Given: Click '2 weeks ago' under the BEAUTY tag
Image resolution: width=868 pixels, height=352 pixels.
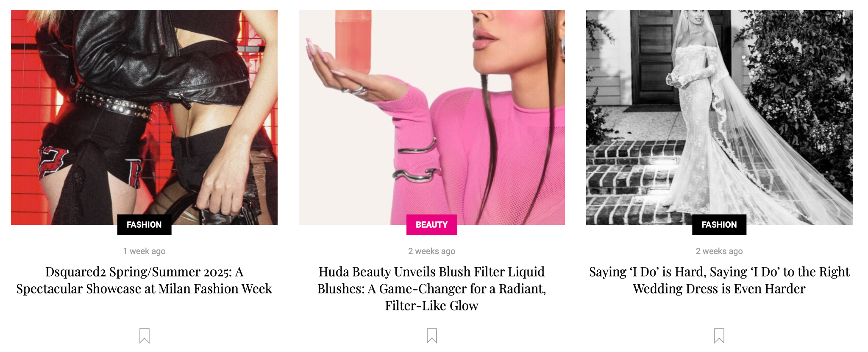Looking at the screenshot, I should (431, 251).
